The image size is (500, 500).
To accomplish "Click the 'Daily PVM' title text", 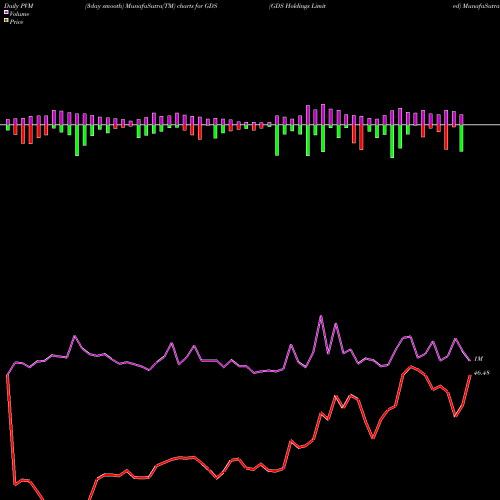I will point(19,6).
